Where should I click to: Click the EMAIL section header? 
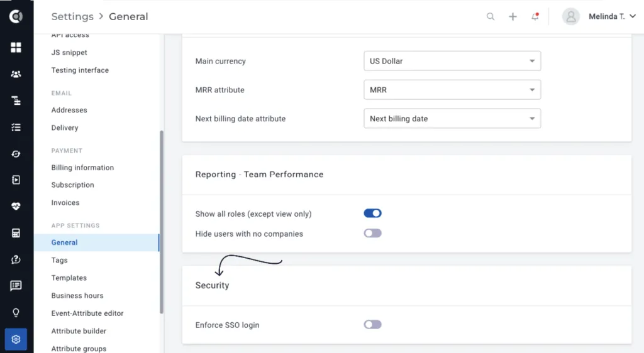[x=61, y=93]
